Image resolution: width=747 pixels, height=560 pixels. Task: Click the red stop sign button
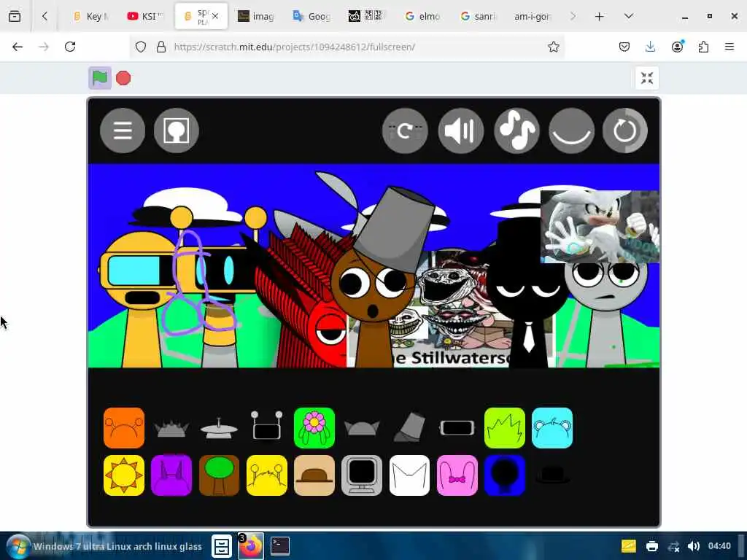click(123, 78)
